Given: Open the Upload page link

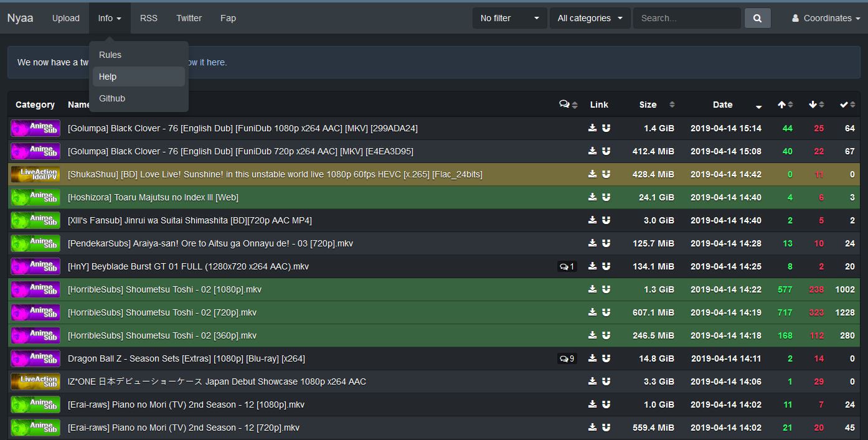Looking at the screenshot, I should click(x=66, y=18).
